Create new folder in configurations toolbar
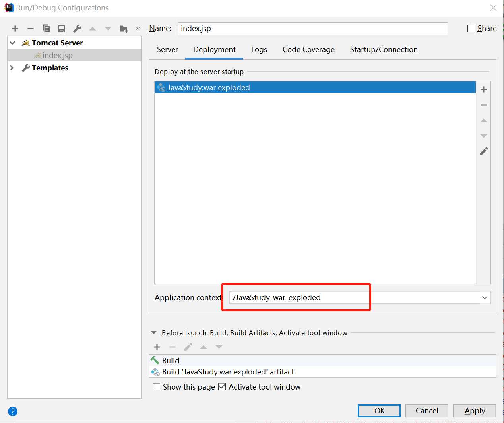Viewport: 504px width, 423px height. (124, 29)
